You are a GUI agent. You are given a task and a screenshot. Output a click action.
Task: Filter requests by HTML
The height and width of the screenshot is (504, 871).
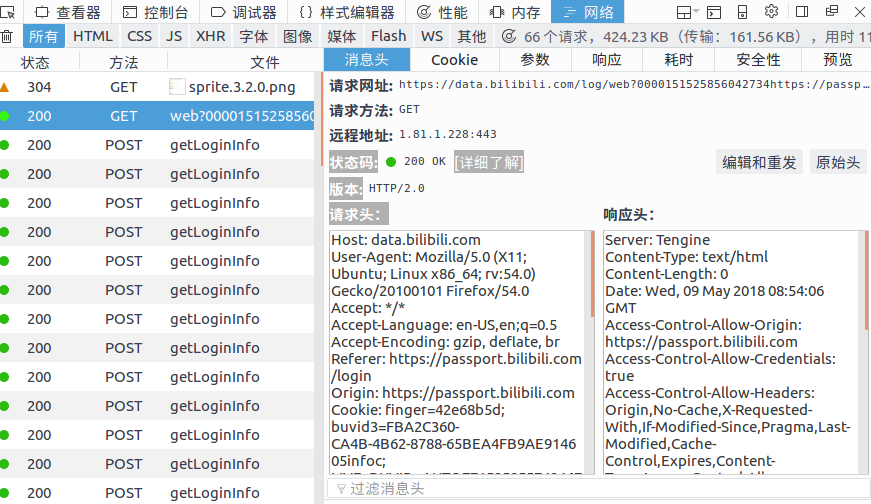click(x=93, y=37)
